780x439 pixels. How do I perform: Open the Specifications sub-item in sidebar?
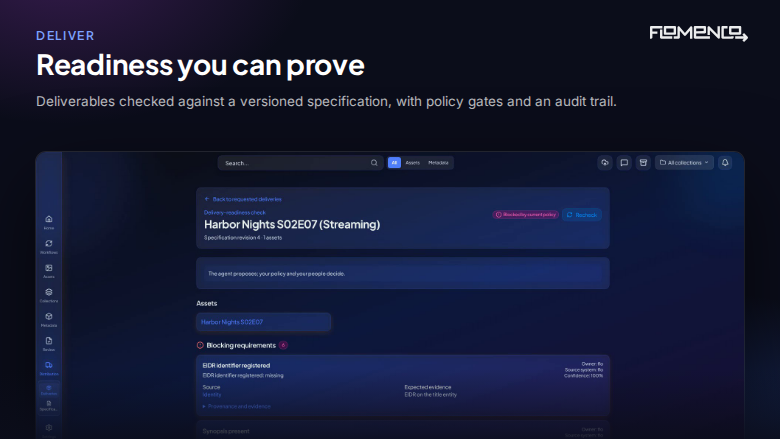49,406
